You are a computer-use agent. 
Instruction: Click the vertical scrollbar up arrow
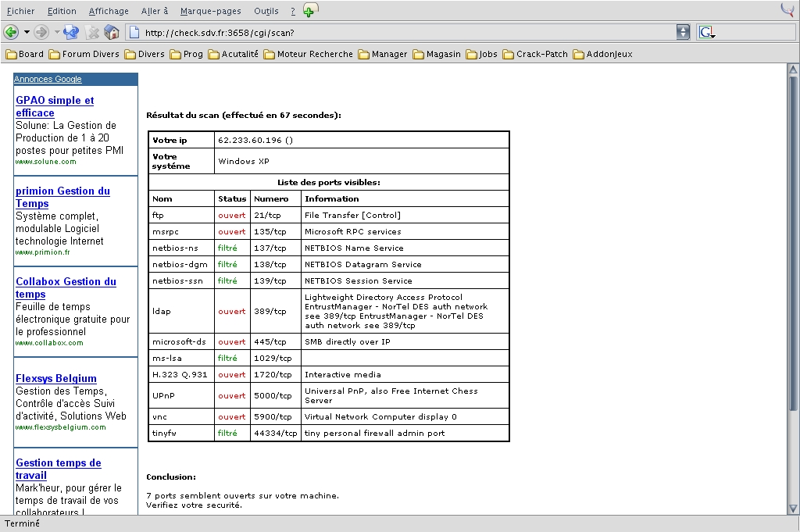click(793, 69)
